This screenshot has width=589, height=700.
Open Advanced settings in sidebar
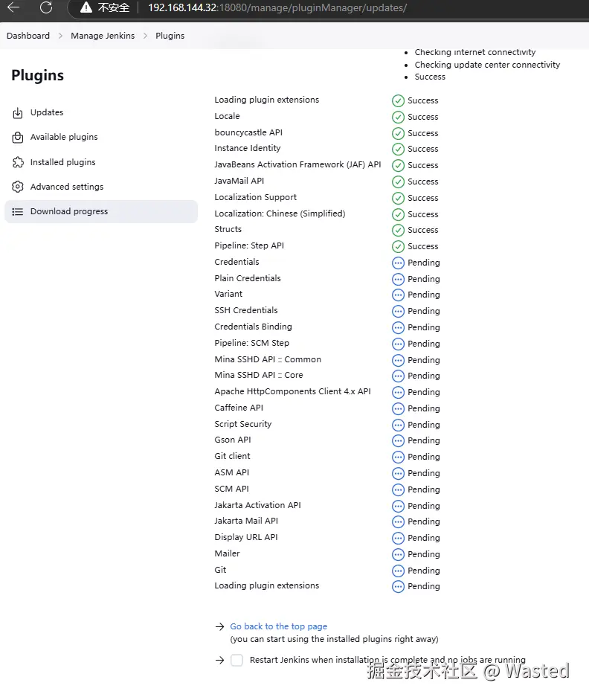click(67, 187)
